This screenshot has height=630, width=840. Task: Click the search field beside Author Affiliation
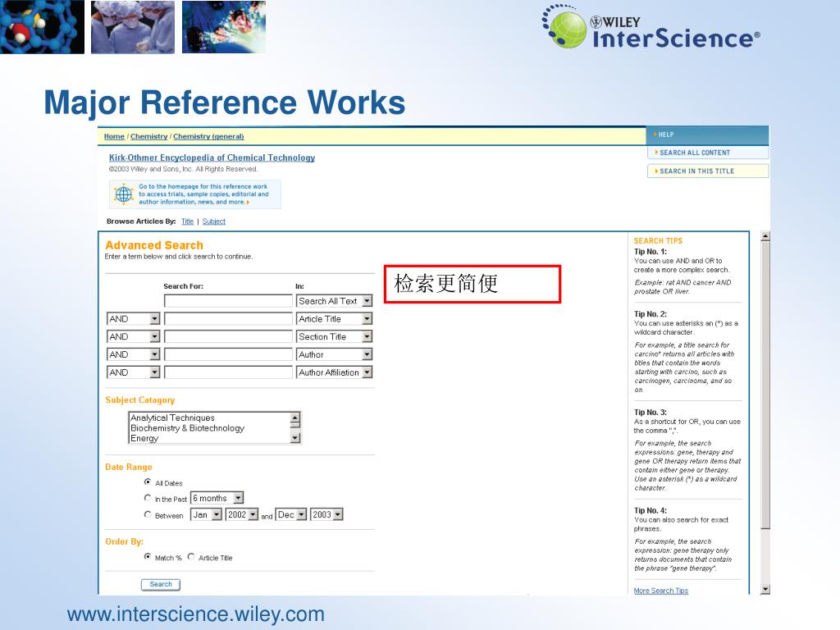pos(228,372)
